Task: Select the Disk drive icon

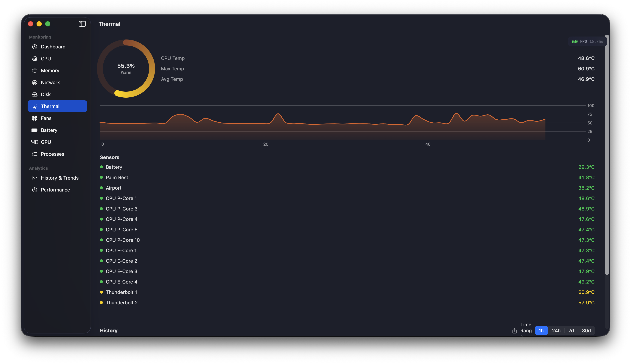Action: [34, 94]
